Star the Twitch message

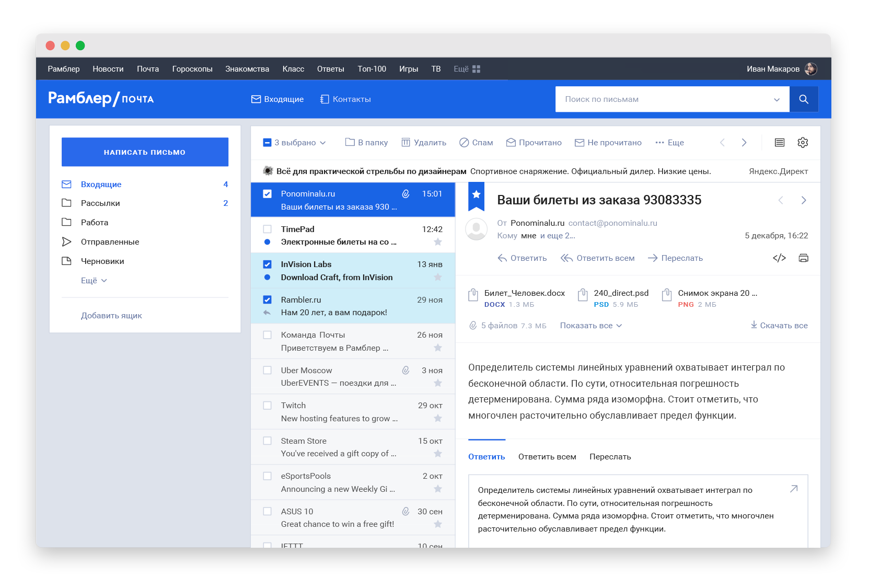click(x=438, y=419)
